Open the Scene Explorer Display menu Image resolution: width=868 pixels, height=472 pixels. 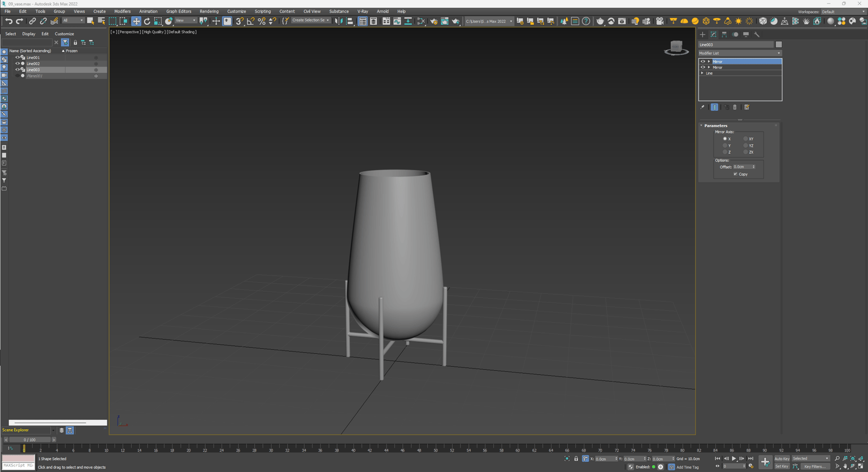coord(28,34)
